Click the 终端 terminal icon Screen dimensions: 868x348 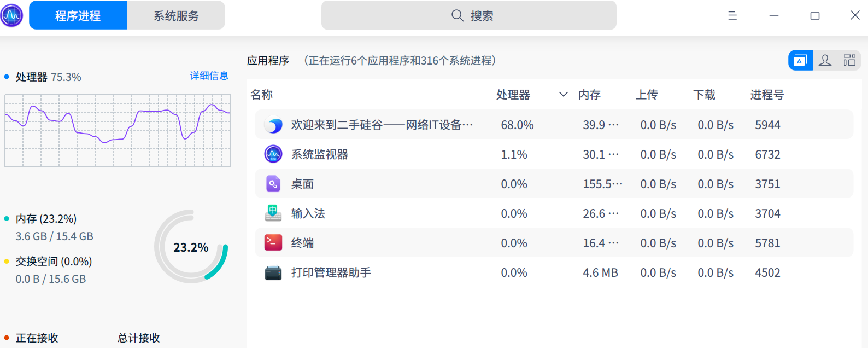pyautogui.click(x=273, y=242)
